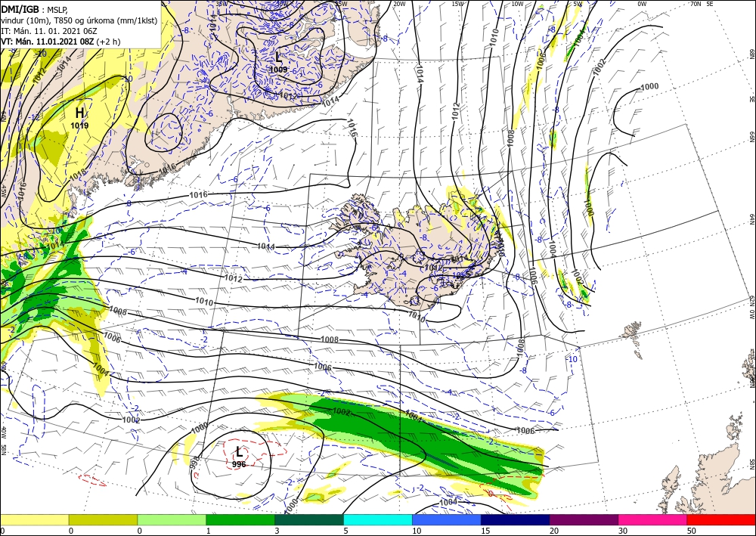
Task: Click the legend scale value 15
Action: click(x=485, y=531)
